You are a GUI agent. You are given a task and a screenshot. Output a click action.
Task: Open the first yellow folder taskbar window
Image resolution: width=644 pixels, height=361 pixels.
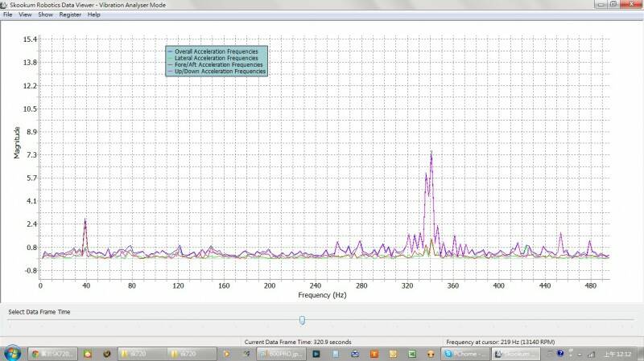(142, 354)
